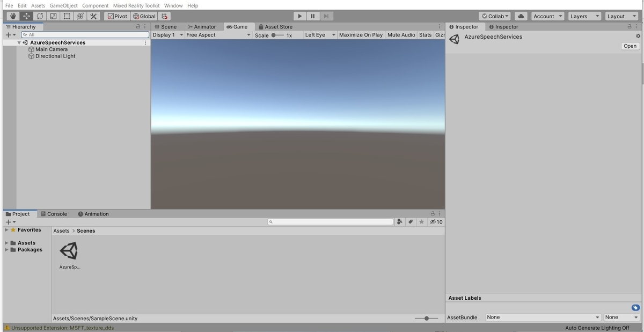Open the AssetBundle None dropdown
The height and width of the screenshot is (332, 644).
(x=543, y=317)
